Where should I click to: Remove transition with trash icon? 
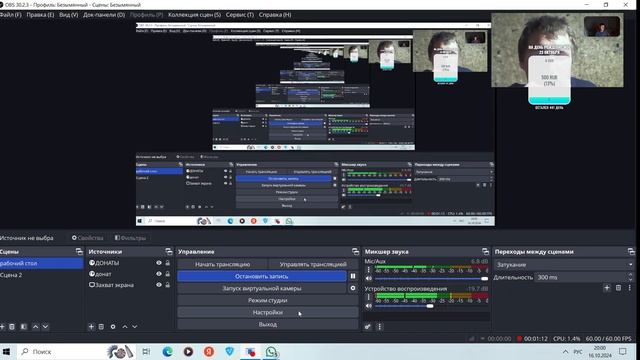tap(618, 288)
